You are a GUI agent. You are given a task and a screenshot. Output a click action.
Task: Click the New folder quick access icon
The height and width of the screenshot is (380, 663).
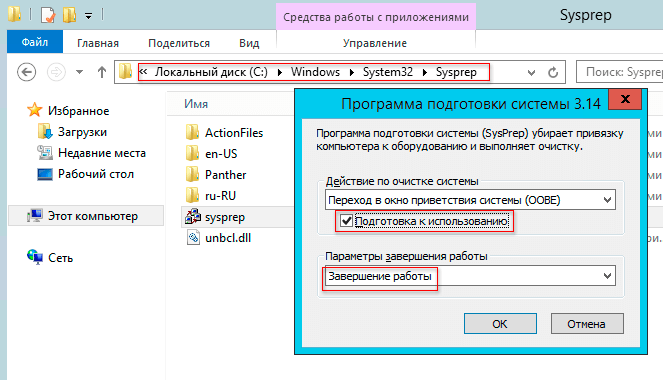(69, 15)
